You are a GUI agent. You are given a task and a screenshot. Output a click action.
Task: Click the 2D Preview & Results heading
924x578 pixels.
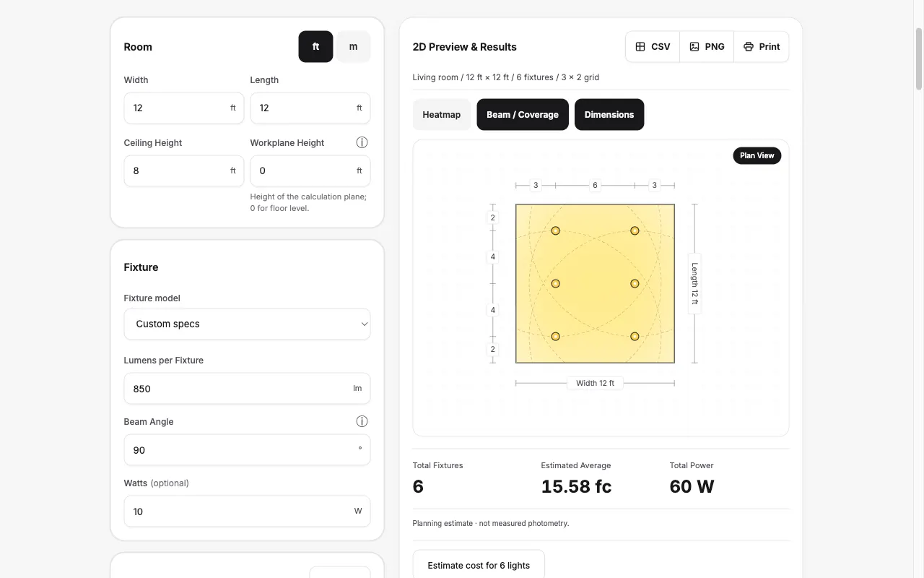click(x=465, y=47)
